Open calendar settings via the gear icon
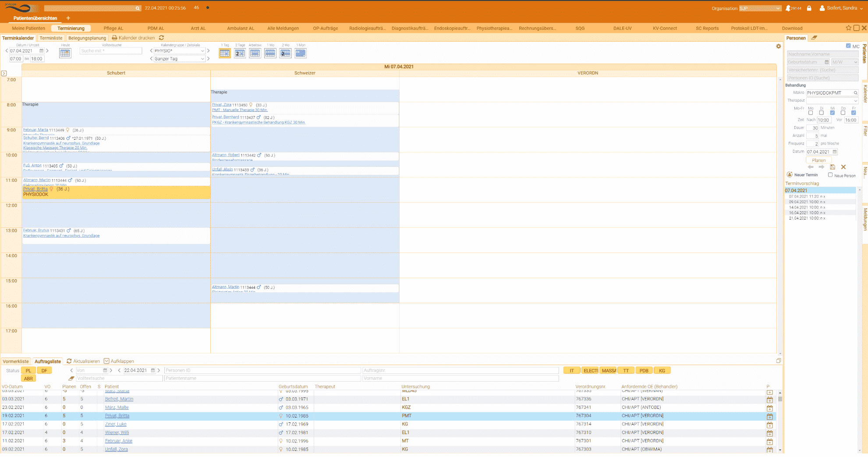This screenshot has height=457, width=868. [778, 46]
